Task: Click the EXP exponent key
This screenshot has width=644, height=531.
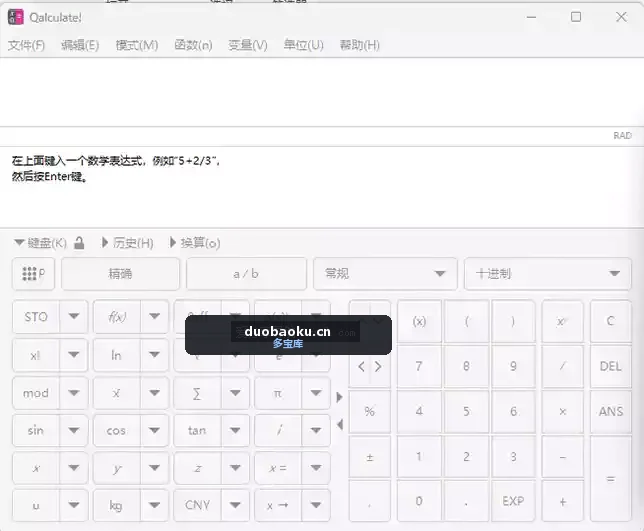Action: point(513,501)
